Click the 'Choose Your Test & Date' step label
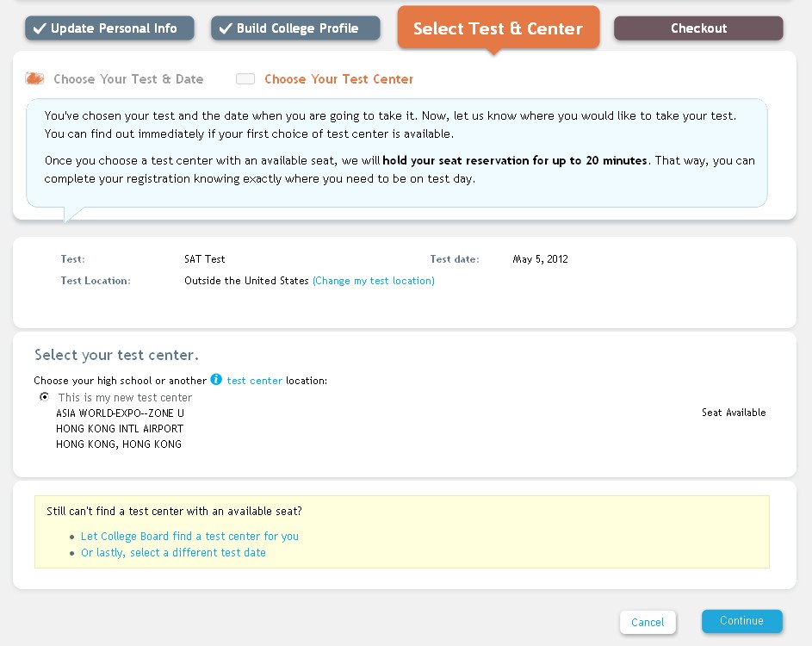 128,79
